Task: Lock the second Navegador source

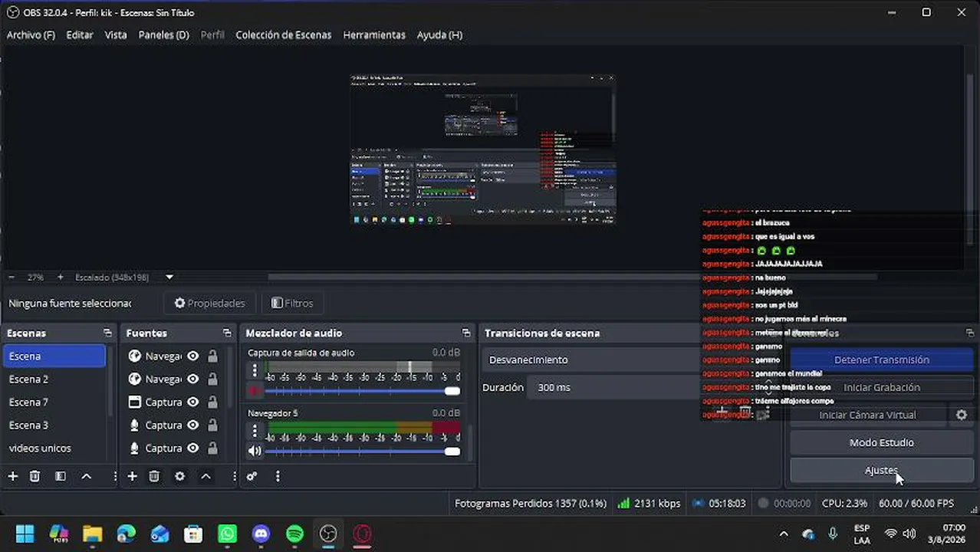Action: click(x=212, y=379)
